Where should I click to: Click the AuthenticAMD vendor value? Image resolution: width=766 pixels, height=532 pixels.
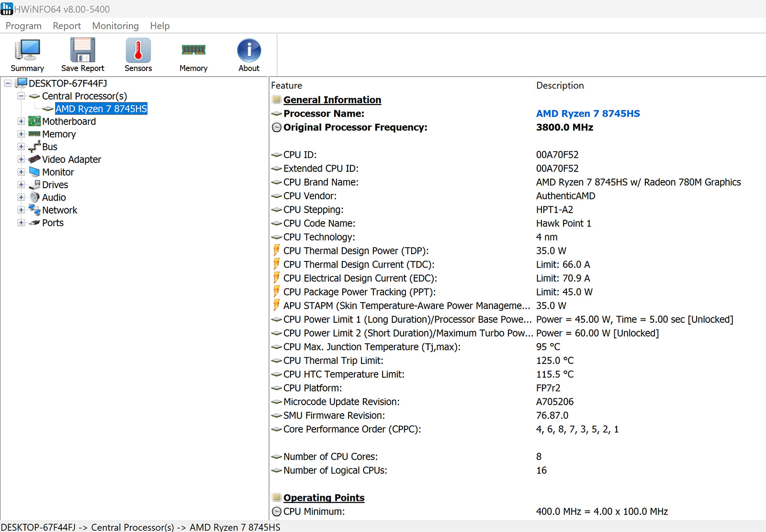pyautogui.click(x=566, y=196)
